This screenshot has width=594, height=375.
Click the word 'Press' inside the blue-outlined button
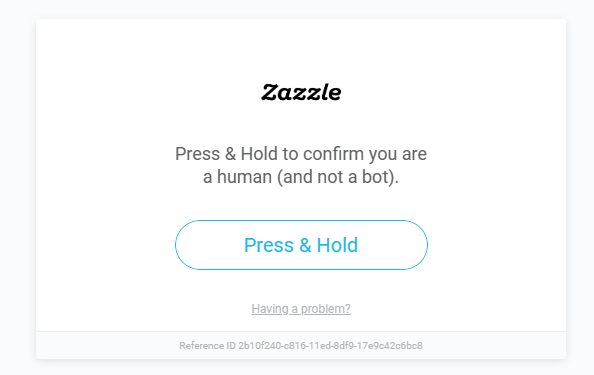coord(269,245)
